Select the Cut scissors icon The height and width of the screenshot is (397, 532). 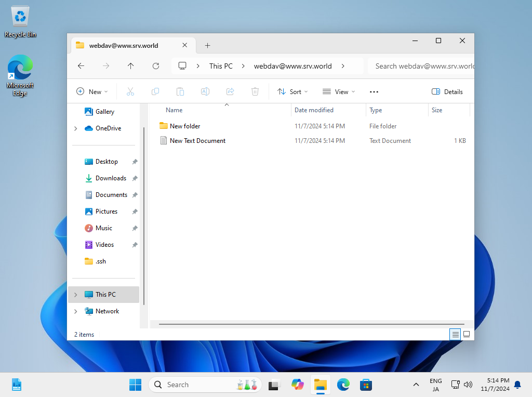pyautogui.click(x=130, y=91)
